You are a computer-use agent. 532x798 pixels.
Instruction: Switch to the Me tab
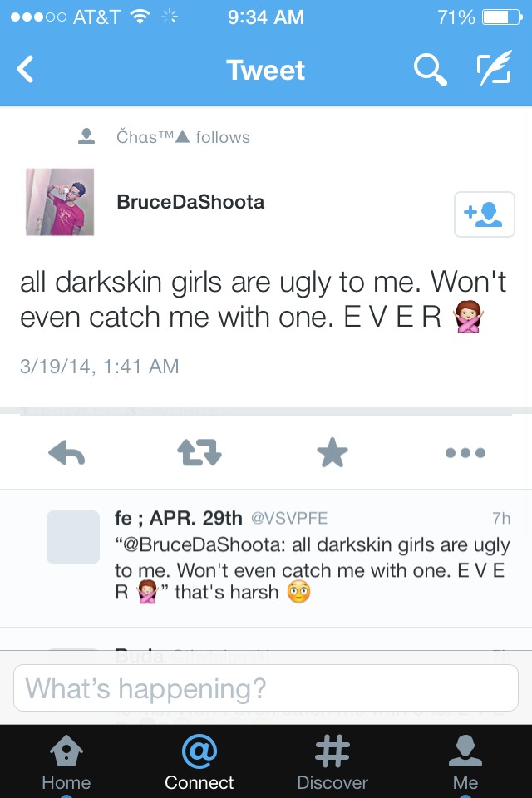click(x=465, y=762)
